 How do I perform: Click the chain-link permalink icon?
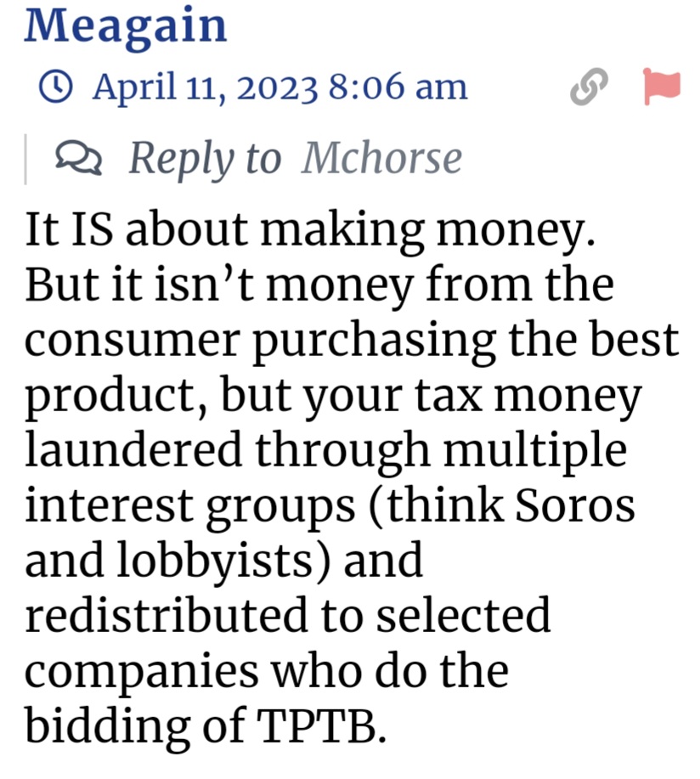coord(590,87)
